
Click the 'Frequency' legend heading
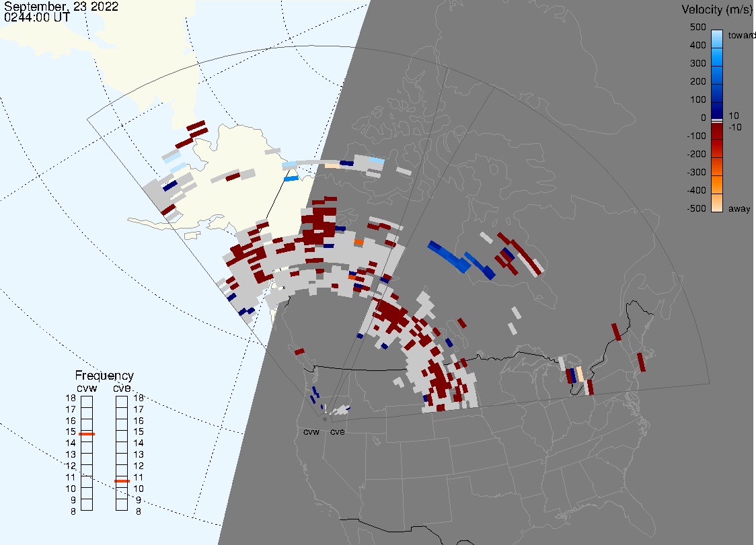pos(104,376)
